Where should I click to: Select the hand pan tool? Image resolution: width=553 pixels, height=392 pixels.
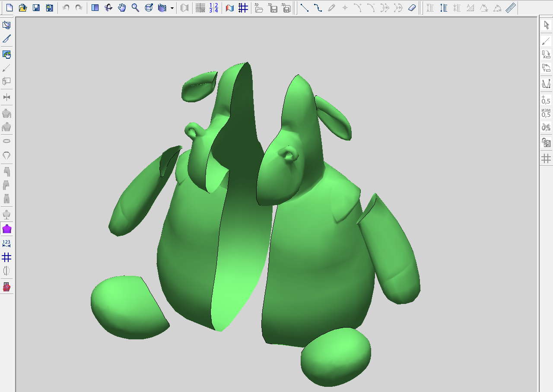pyautogui.click(x=122, y=8)
